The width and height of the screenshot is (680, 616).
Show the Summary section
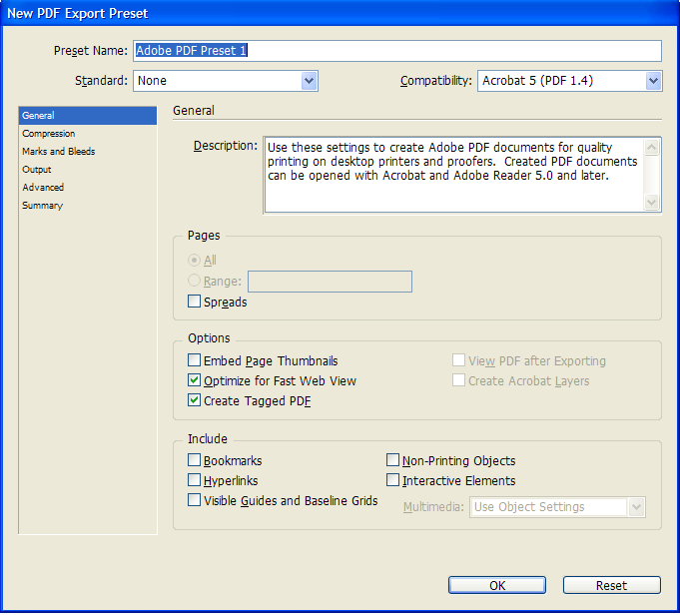click(x=88, y=206)
